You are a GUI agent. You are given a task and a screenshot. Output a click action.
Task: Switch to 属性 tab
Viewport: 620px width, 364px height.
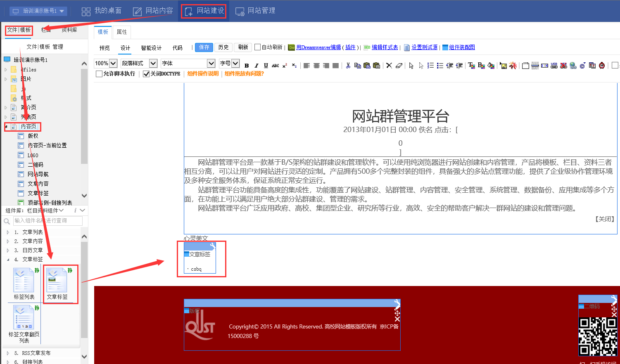click(x=122, y=32)
